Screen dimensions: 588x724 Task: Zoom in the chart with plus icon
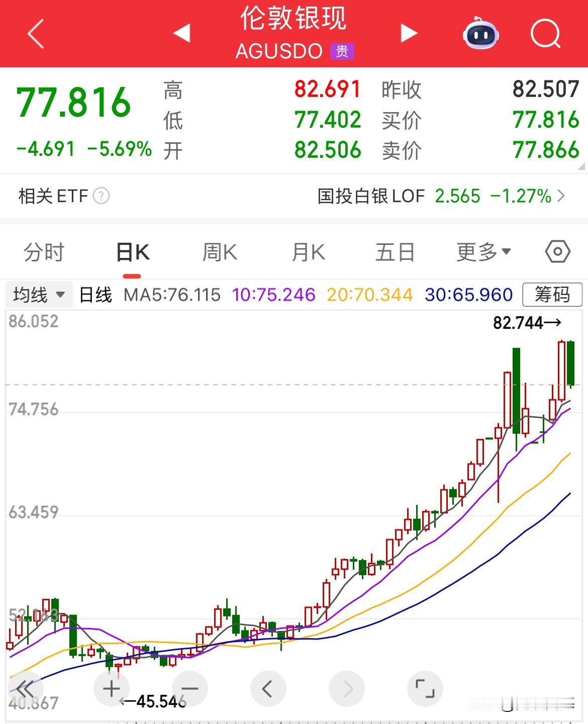pyautogui.click(x=111, y=689)
